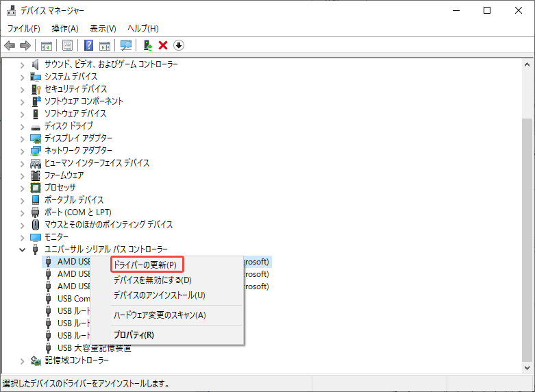Select the プロセッサ icon
The width and height of the screenshot is (535, 392).
[36, 188]
